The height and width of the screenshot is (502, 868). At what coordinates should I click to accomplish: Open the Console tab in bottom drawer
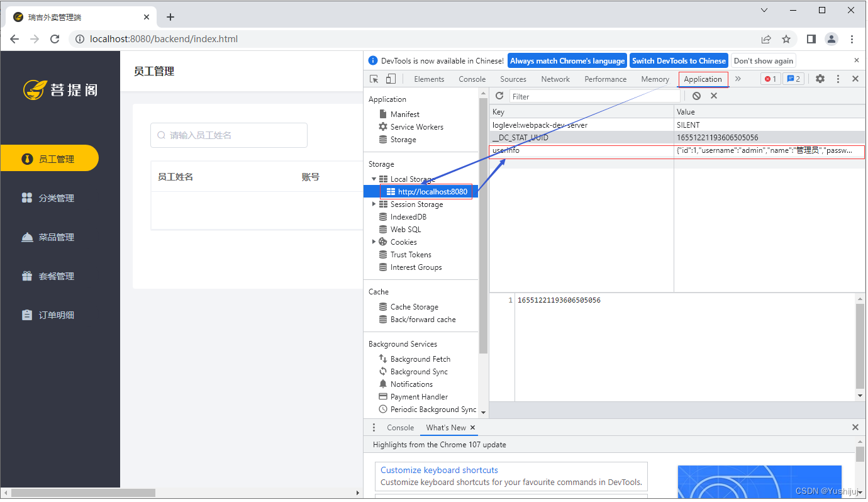[400, 427]
